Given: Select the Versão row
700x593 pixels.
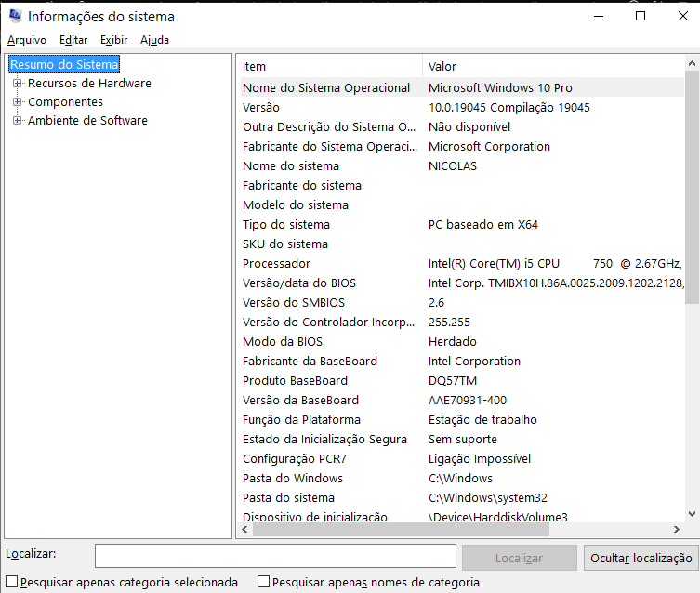Looking at the screenshot, I should coord(462,108).
